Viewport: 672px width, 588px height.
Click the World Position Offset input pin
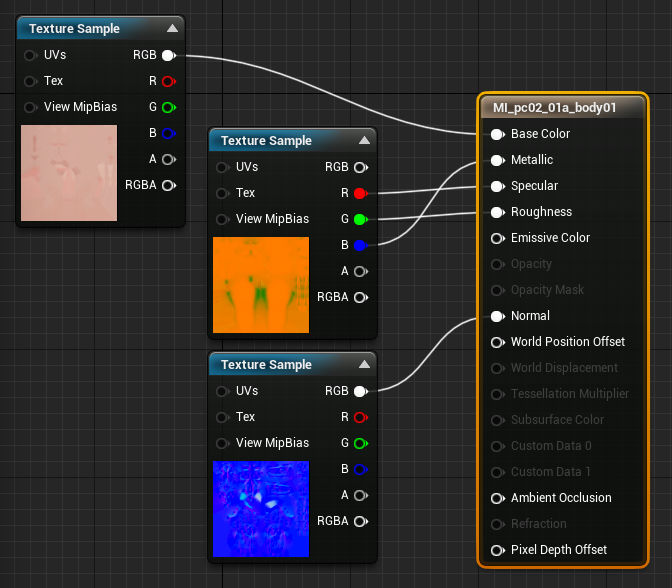(498, 342)
